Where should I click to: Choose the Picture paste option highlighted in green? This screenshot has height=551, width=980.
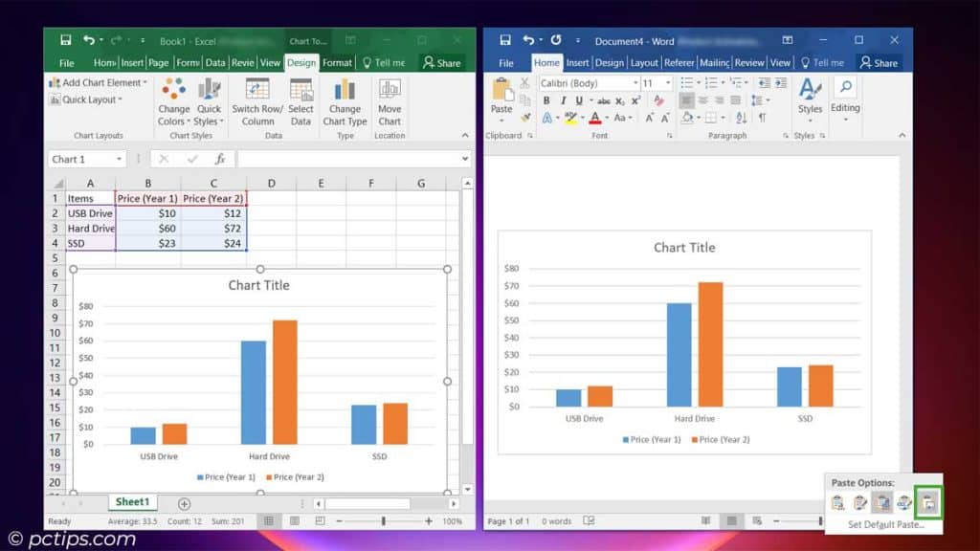(x=927, y=501)
